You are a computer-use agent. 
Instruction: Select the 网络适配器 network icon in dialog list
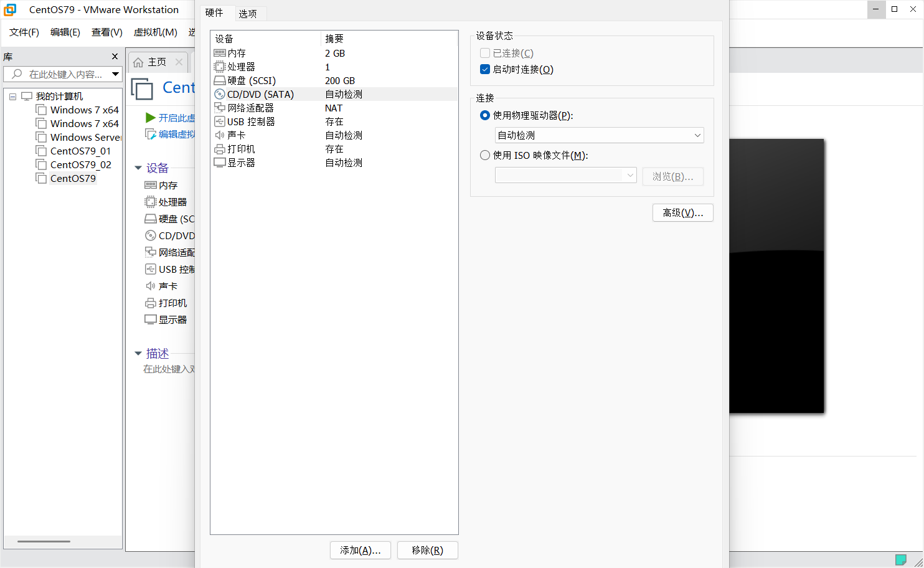pos(219,108)
